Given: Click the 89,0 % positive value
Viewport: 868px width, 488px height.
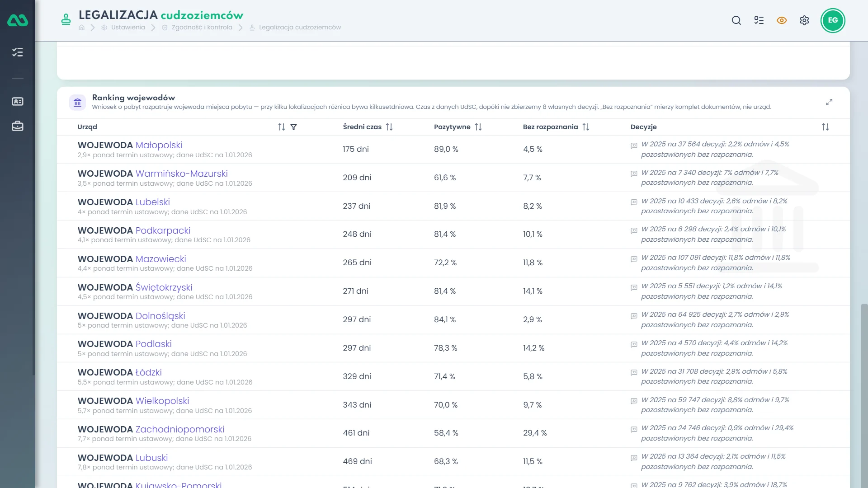Looking at the screenshot, I should point(446,149).
